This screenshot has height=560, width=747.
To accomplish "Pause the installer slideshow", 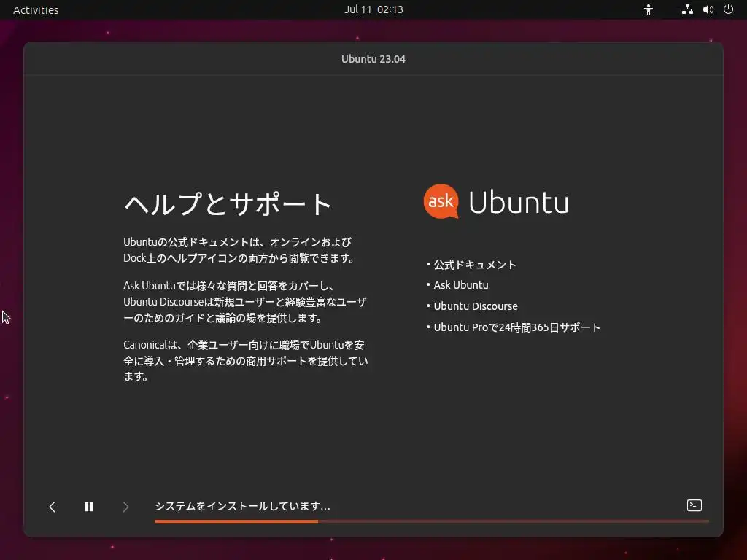I will pyautogui.click(x=89, y=507).
